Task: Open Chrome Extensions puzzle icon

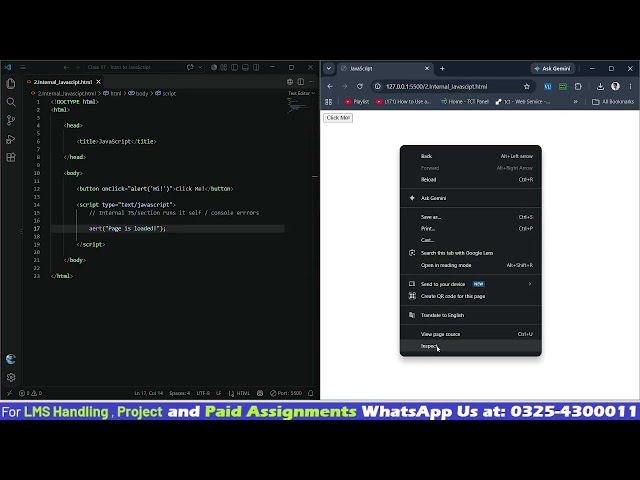Action: [578, 87]
